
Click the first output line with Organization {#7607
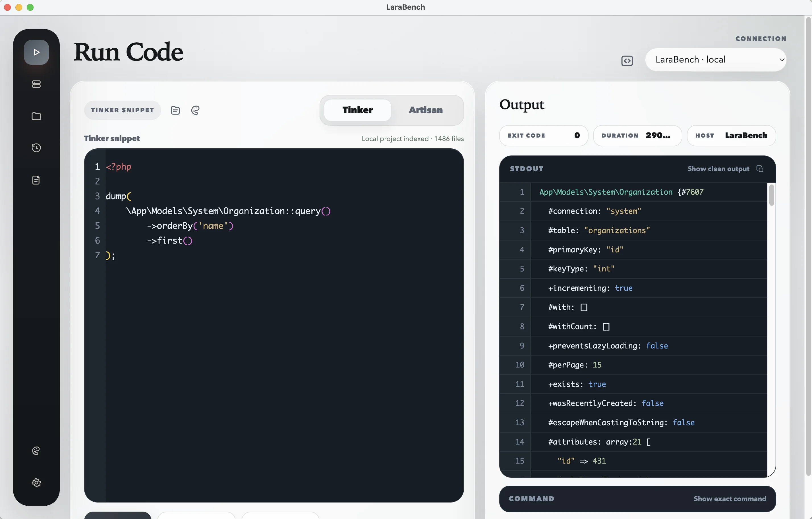621,192
